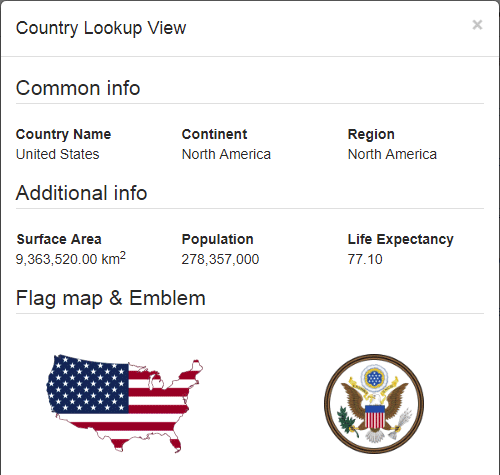Select the Continent value North America
Image resolution: width=500 pixels, height=475 pixels.
[226, 154]
